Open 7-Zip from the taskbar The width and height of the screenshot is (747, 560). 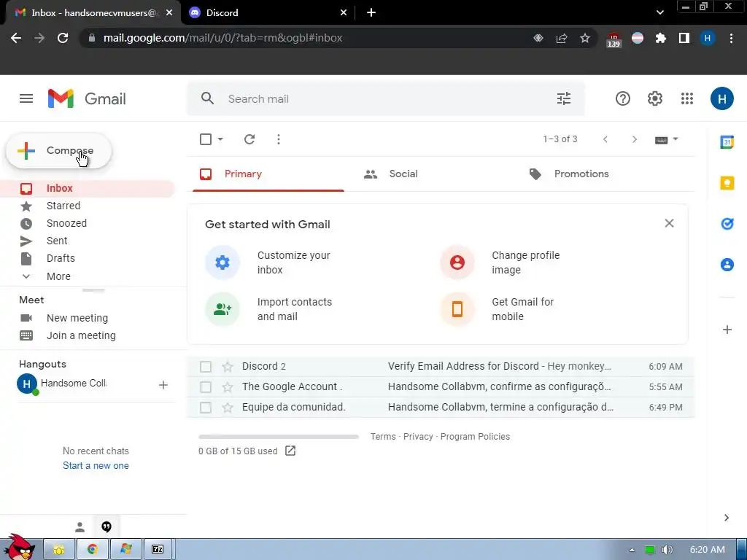tap(158, 549)
